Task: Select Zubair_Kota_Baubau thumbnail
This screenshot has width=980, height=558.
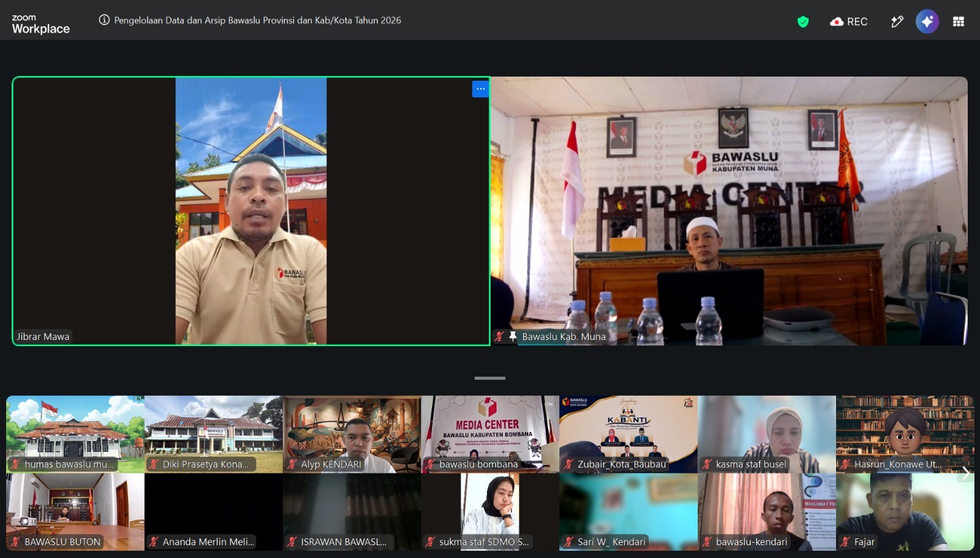Action: pos(628,434)
